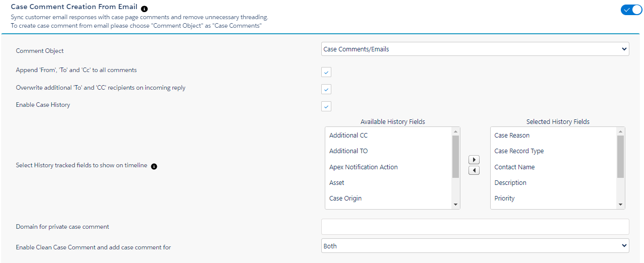Uncheck Overwrite additional recipients on incoming reply

pyautogui.click(x=326, y=89)
